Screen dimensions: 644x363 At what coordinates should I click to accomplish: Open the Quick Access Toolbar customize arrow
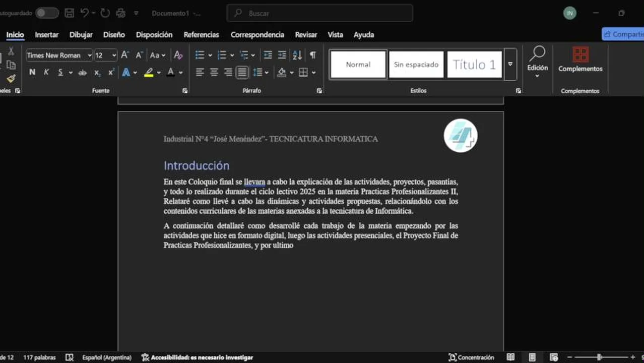point(136,14)
